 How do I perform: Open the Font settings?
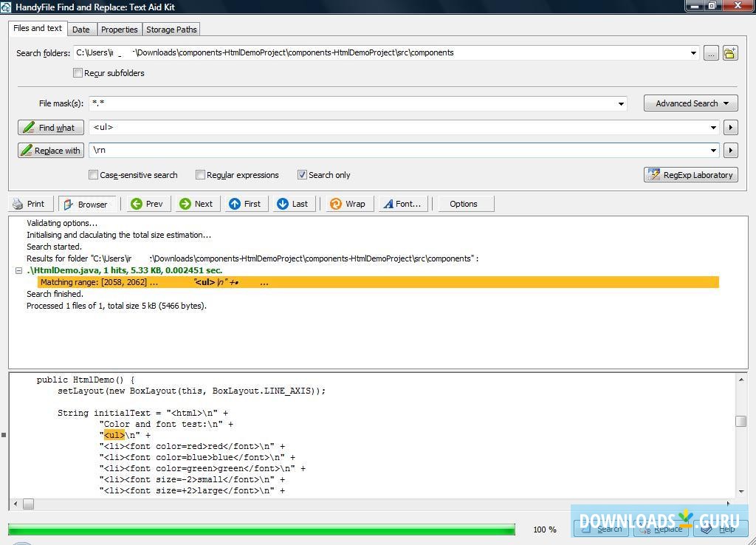402,203
